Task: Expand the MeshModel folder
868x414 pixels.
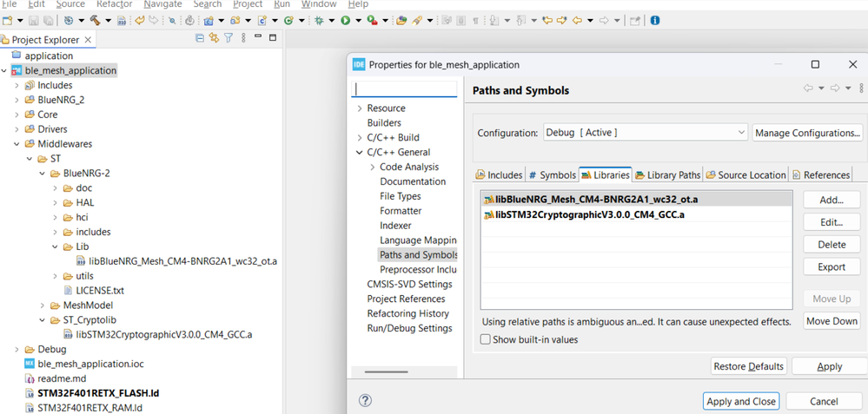Action: [43, 306]
